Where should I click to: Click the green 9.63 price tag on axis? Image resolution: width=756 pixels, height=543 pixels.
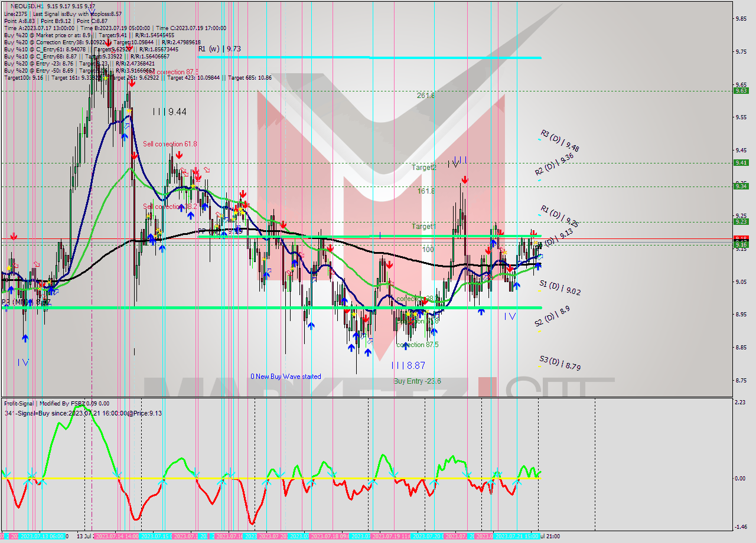click(741, 91)
